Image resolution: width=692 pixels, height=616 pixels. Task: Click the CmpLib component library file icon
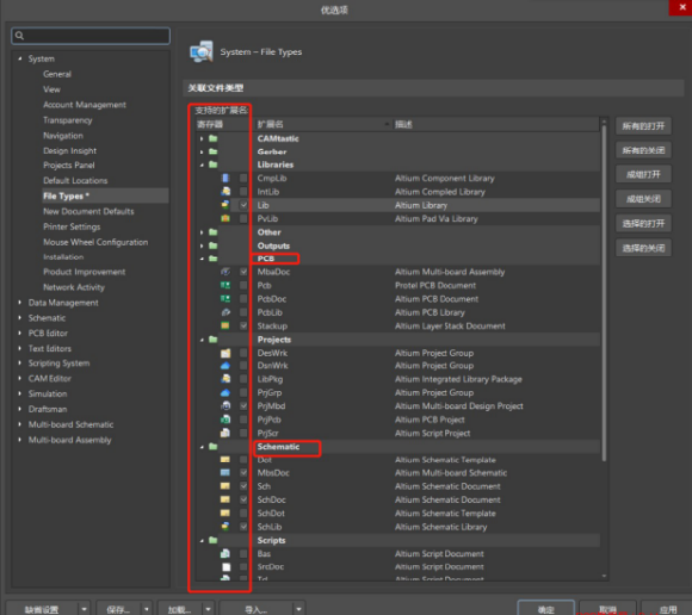(x=225, y=178)
